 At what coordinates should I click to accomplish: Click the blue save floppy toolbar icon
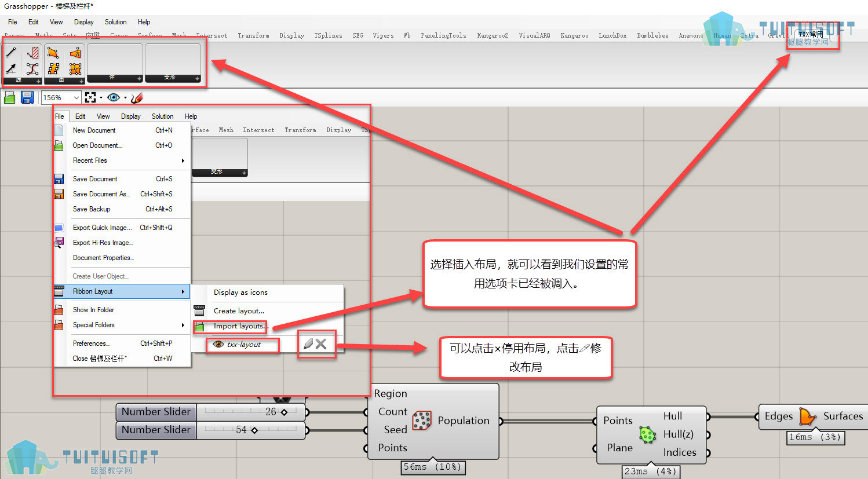pyautogui.click(x=27, y=98)
